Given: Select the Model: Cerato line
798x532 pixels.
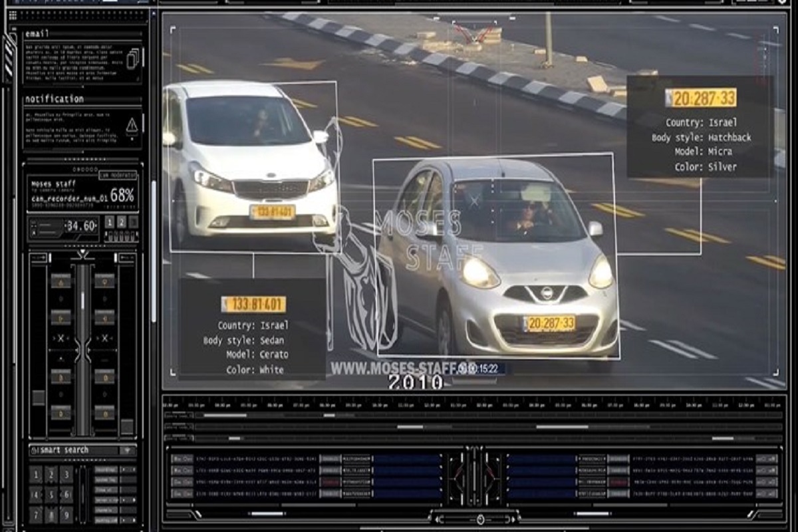Looking at the screenshot, I should click(257, 354).
